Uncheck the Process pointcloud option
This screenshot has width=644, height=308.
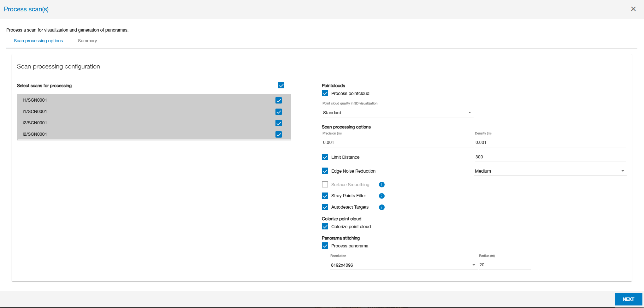pos(325,93)
